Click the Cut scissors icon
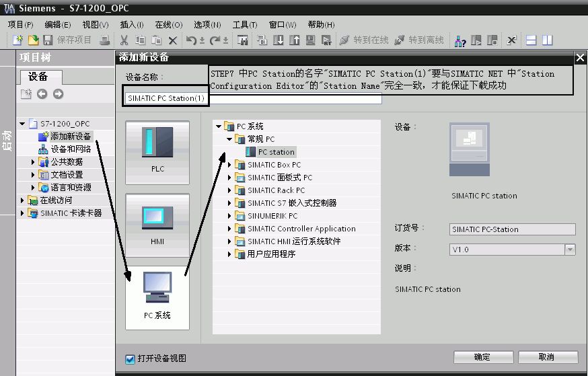This screenshot has width=588, height=376. [124, 40]
